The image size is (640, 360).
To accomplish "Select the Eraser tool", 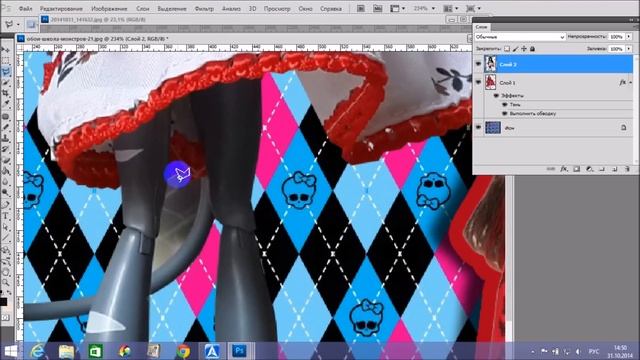I will (x=6, y=160).
